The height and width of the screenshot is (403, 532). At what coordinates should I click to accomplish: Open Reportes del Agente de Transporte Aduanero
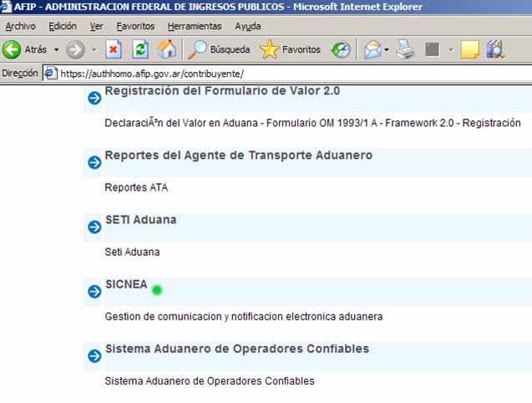click(x=239, y=155)
